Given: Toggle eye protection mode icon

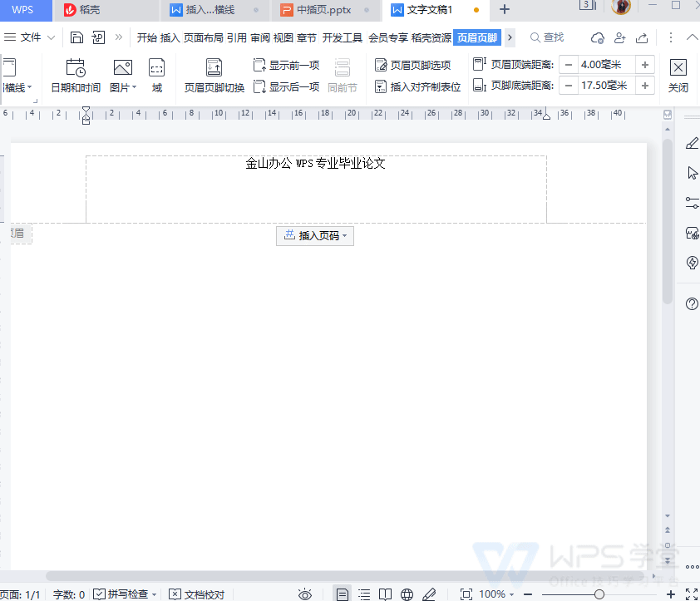Looking at the screenshot, I should click(x=305, y=594).
